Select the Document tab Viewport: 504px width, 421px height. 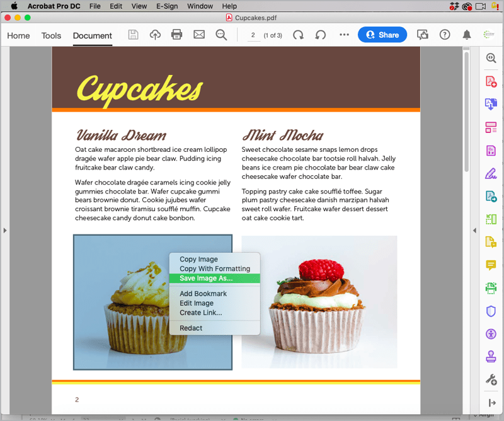click(x=93, y=36)
